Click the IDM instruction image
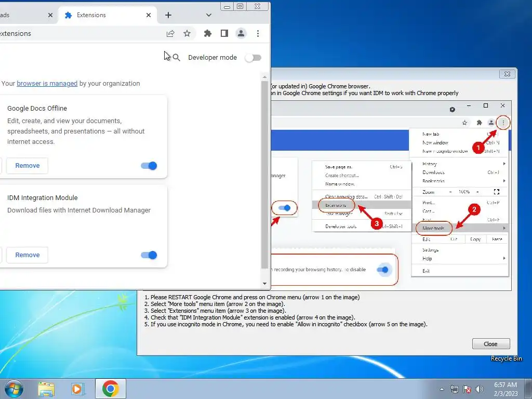The width and height of the screenshot is (532, 399). [391, 195]
